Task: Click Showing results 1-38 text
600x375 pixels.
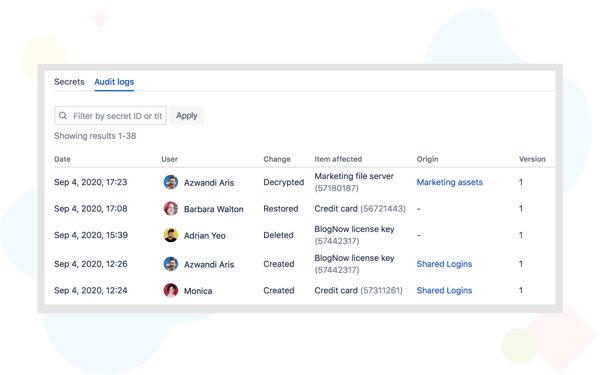Action: click(x=95, y=136)
